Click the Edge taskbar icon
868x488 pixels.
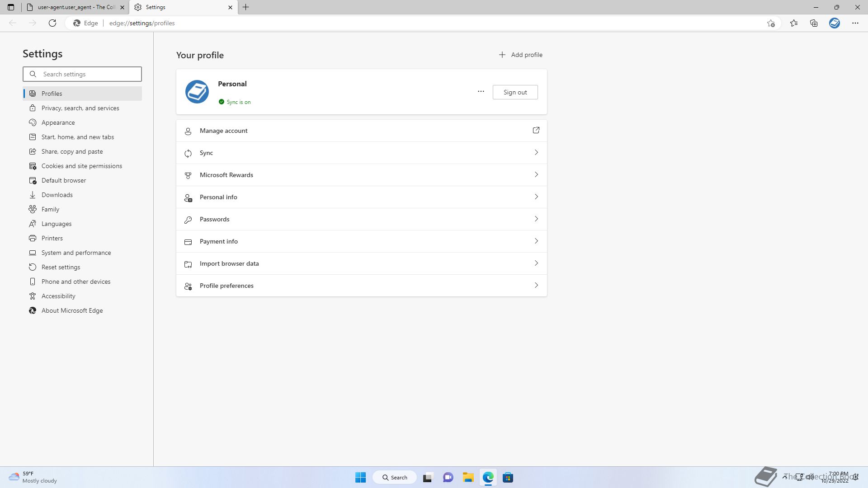click(x=488, y=478)
